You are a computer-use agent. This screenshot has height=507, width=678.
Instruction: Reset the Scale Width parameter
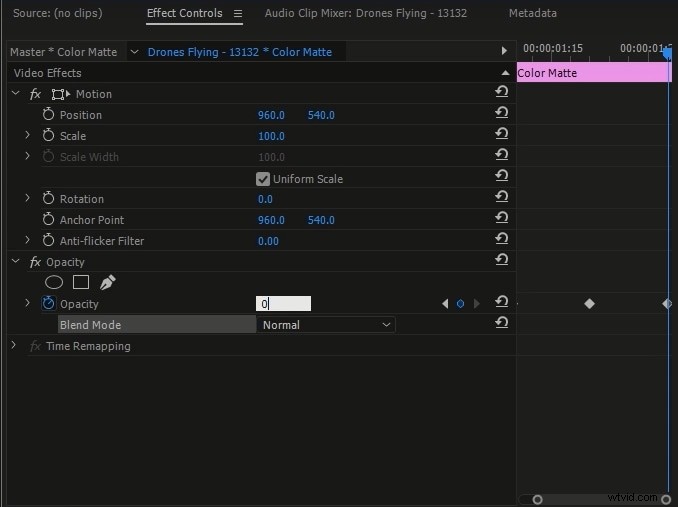point(502,155)
